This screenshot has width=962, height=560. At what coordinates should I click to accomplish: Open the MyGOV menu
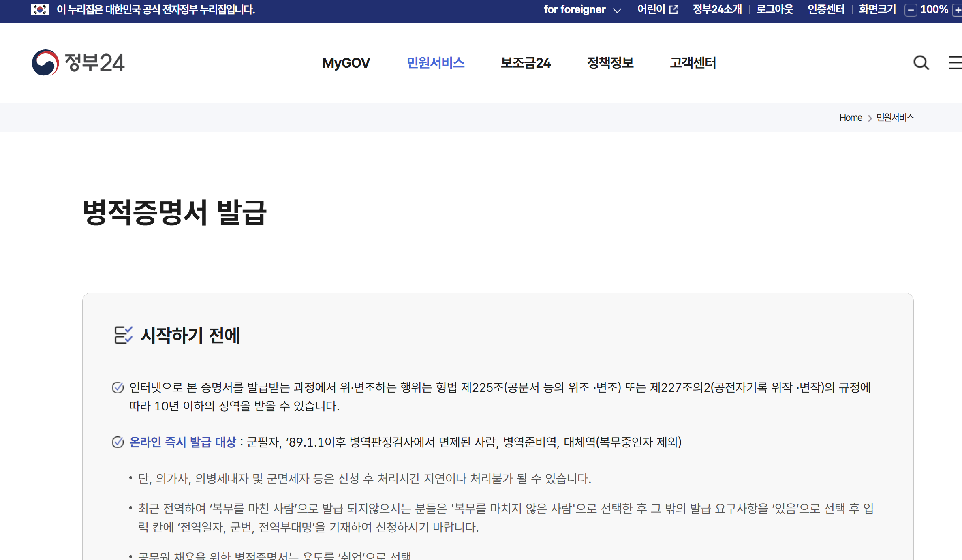[x=346, y=63]
